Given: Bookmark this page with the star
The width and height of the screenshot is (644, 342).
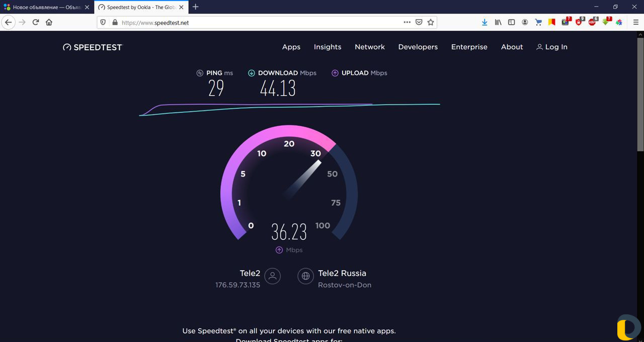Looking at the screenshot, I should tap(431, 22).
